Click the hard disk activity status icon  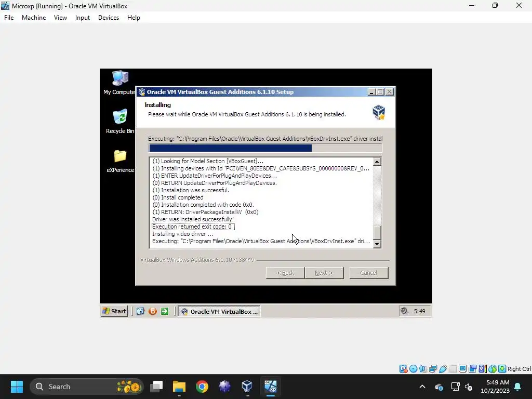(x=403, y=369)
